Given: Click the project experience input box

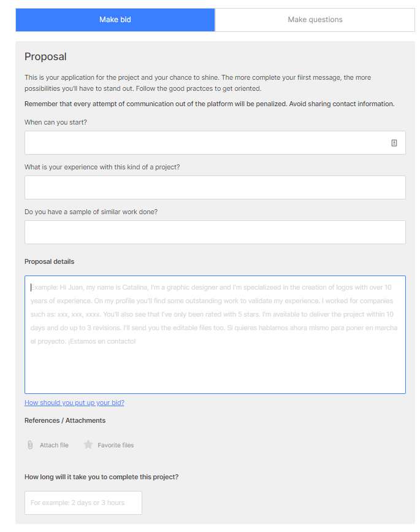Looking at the screenshot, I should [x=215, y=187].
